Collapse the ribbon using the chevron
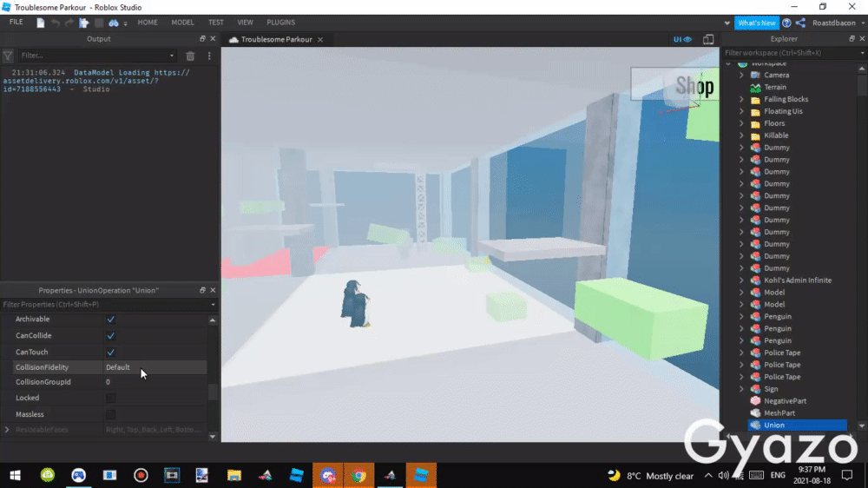Image resolution: width=868 pixels, height=488 pixels. click(x=727, y=23)
